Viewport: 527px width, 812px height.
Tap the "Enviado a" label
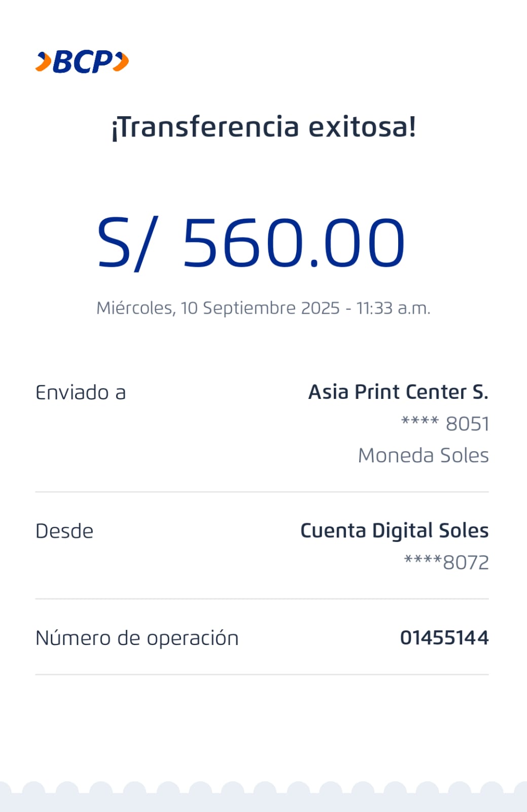tap(81, 392)
